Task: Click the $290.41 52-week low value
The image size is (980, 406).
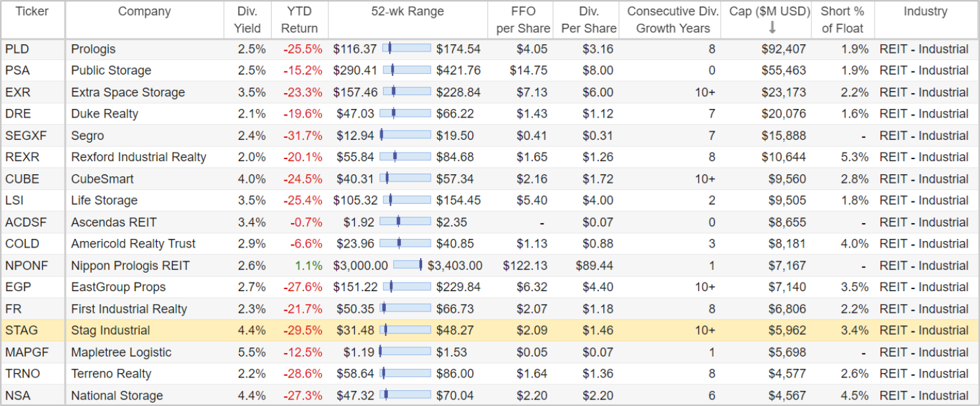Action: point(355,71)
